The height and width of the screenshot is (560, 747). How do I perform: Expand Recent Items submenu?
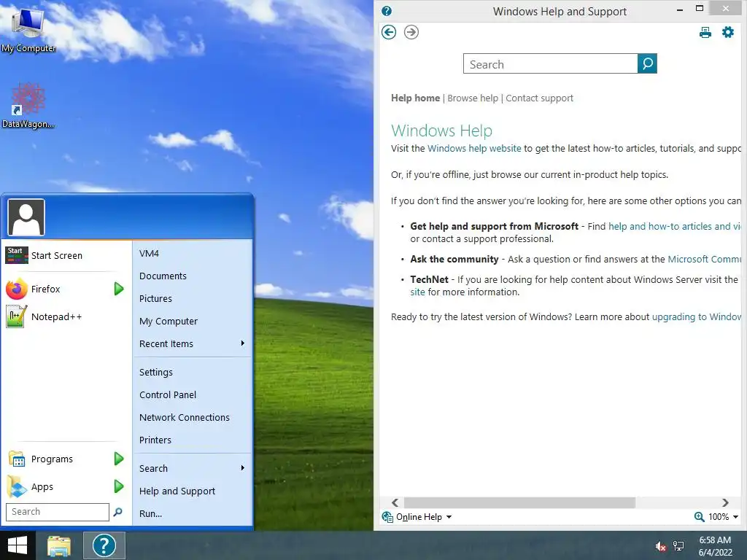tap(192, 344)
